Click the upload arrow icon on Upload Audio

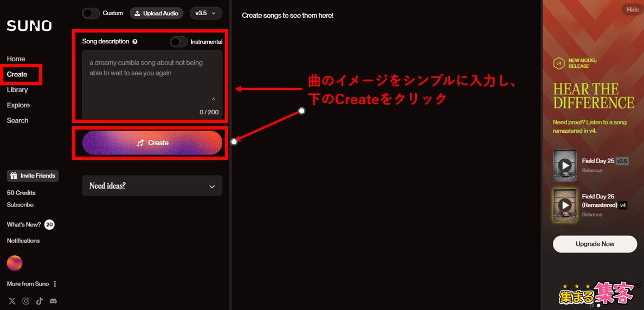tap(138, 13)
